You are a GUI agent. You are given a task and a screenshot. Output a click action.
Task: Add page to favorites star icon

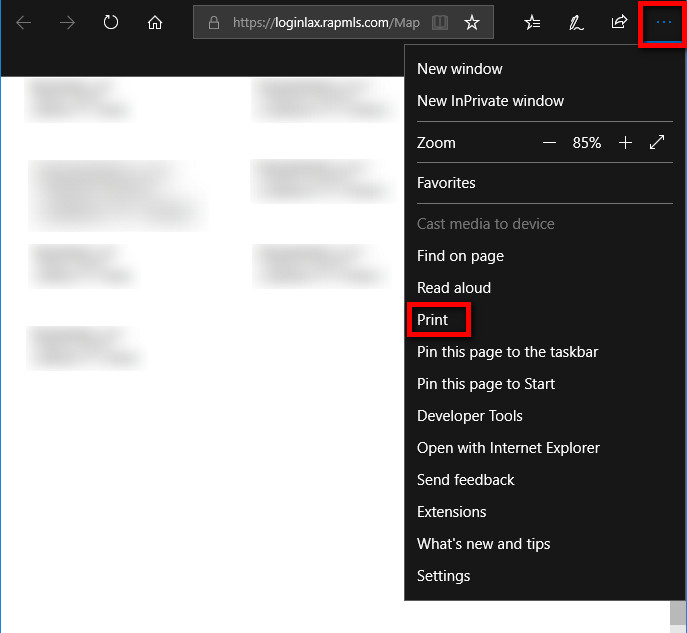472,22
